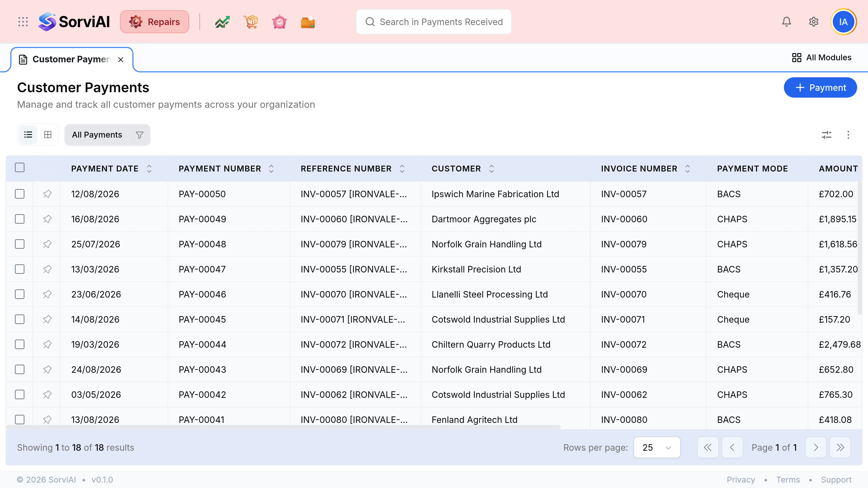
Task: Go to the next page
Action: [x=815, y=447]
